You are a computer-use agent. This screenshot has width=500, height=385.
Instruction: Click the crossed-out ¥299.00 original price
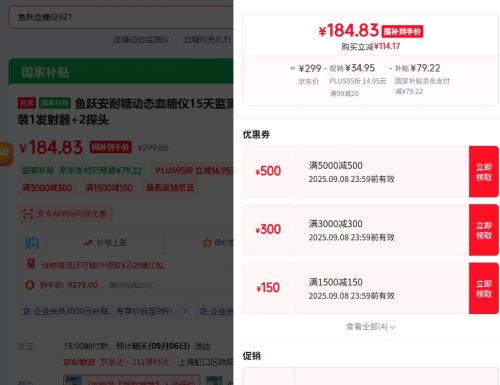(153, 148)
